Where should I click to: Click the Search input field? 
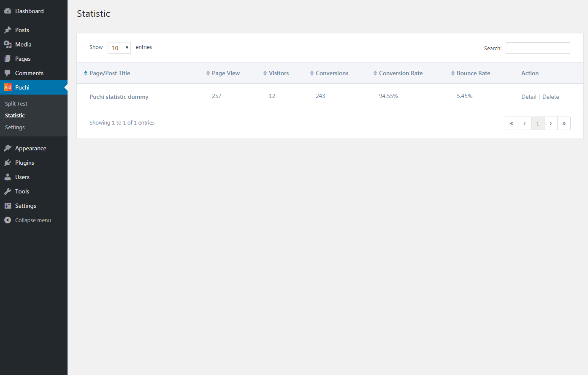point(538,48)
